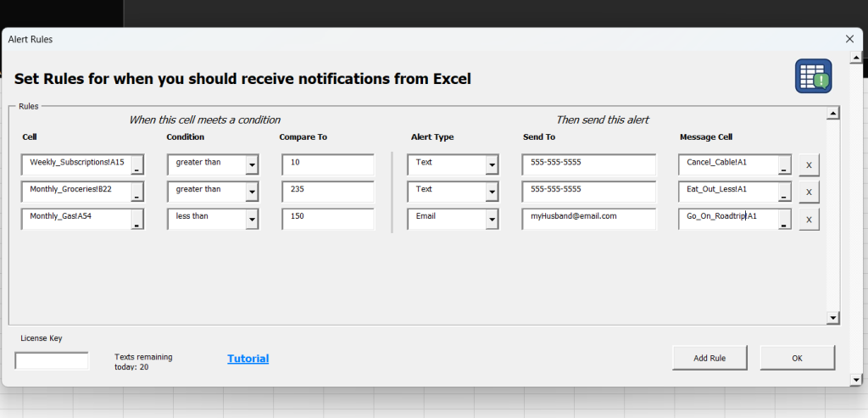Viewport: 868px width, 418px height.
Task: Remove the Monthly_Groceries rule using X
Action: point(808,192)
